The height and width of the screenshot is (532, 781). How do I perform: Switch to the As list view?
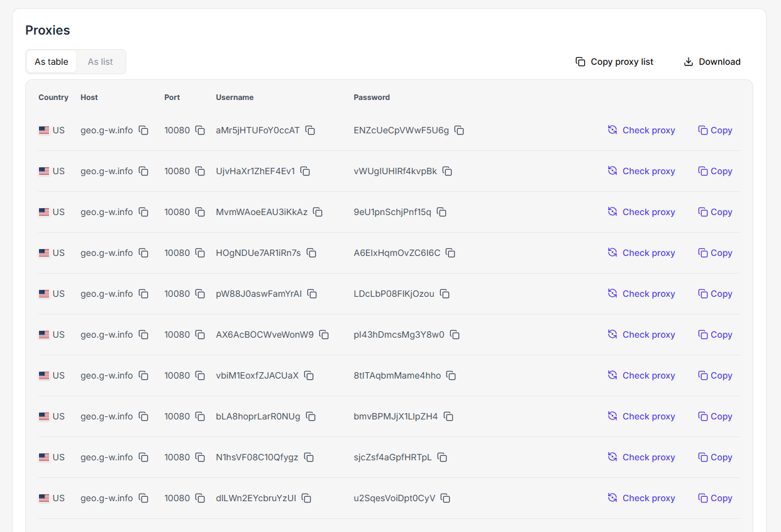101,62
